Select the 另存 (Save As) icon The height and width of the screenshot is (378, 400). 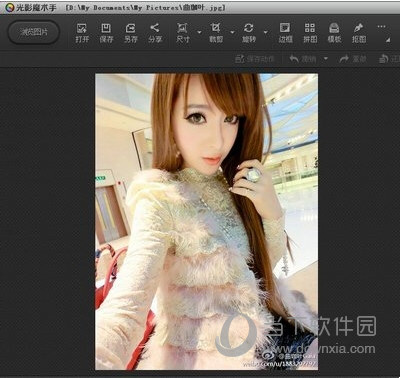coord(131,33)
